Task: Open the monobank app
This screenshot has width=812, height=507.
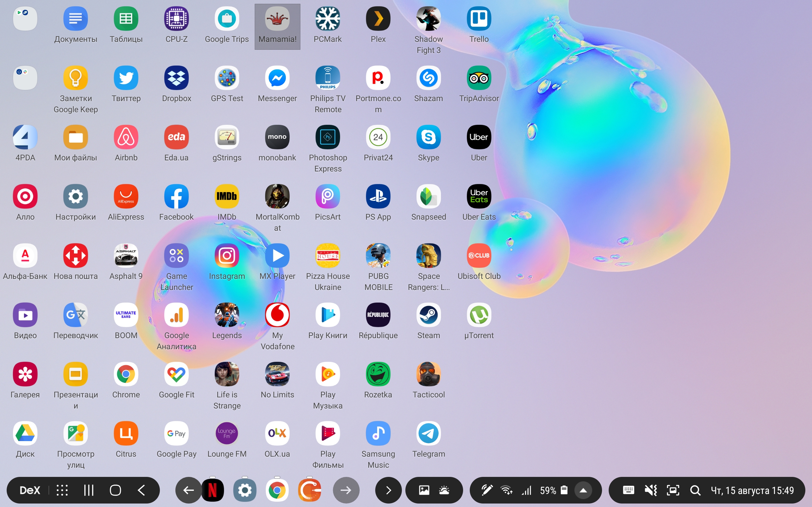Action: pyautogui.click(x=277, y=137)
